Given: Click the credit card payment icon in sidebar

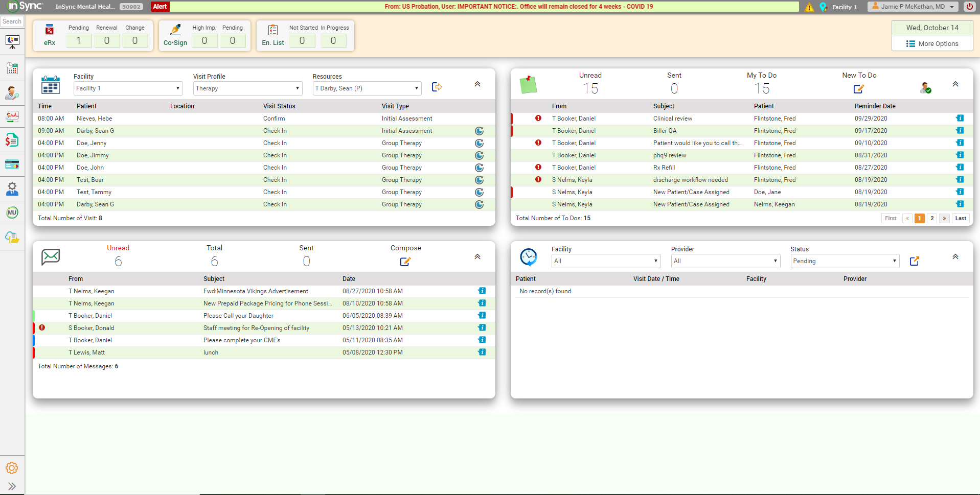Looking at the screenshot, I should point(12,164).
